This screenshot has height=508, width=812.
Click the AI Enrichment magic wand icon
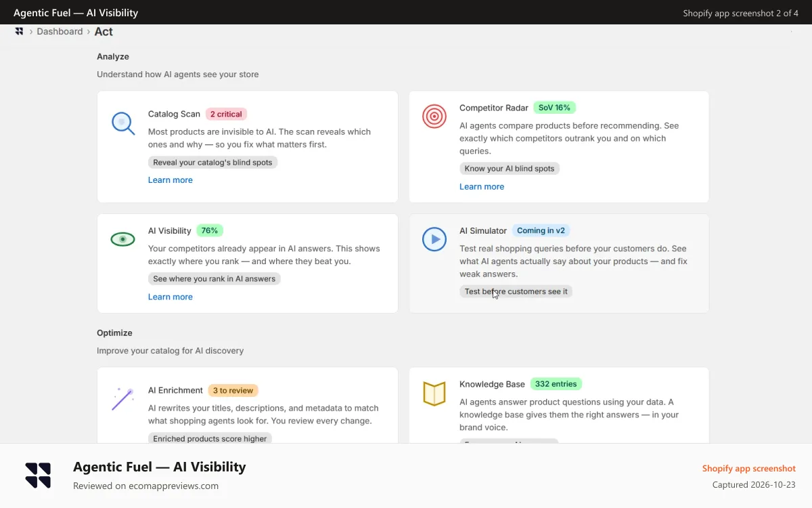coord(122,399)
